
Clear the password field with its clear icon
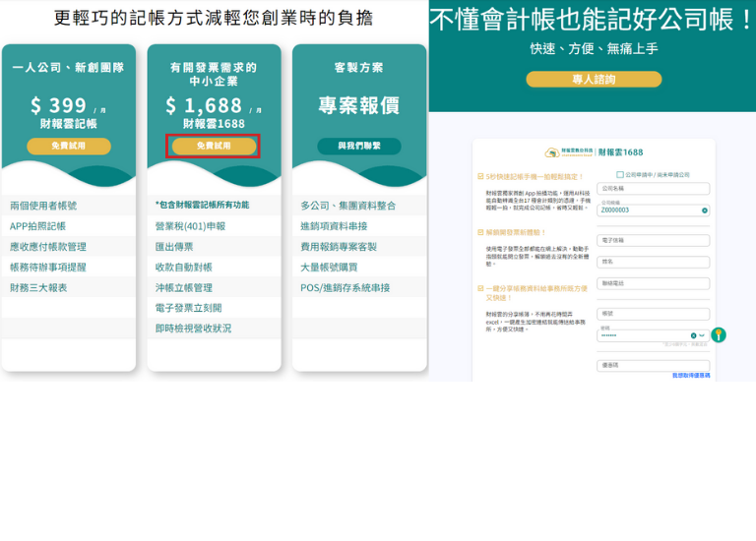(x=693, y=335)
